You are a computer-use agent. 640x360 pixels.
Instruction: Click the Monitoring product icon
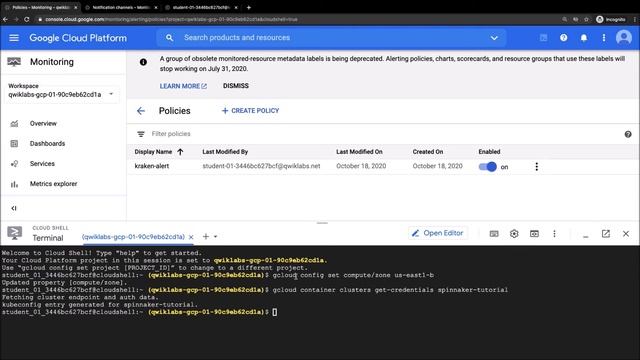point(14,62)
